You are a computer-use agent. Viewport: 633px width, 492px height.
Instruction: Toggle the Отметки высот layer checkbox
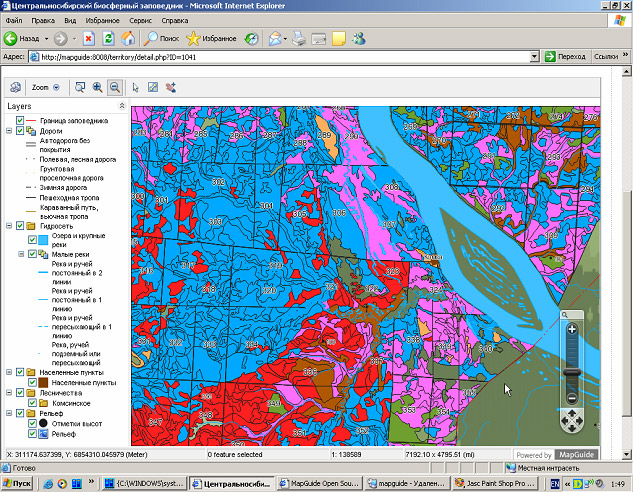[x=32, y=423]
